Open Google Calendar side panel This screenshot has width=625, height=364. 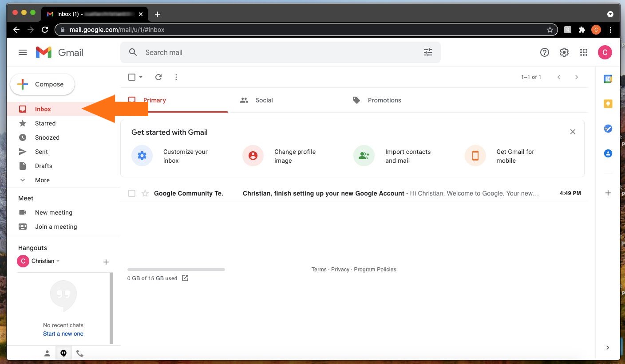pos(608,79)
